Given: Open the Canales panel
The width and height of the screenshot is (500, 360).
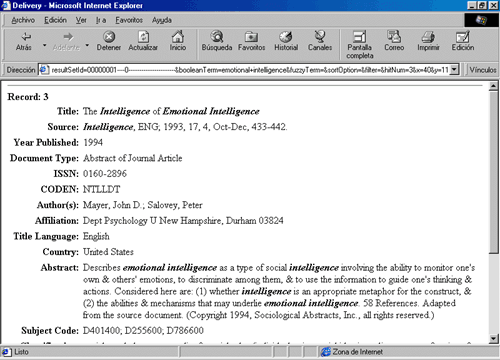Looking at the screenshot, I should 320,41.
